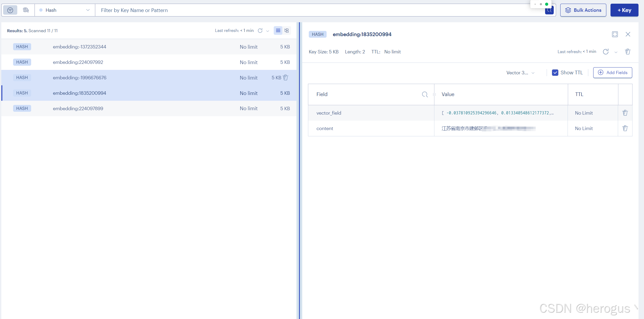The width and height of the screenshot is (644, 319).
Task: Select key embedding:224097992
Action: [x=149, y=62]
